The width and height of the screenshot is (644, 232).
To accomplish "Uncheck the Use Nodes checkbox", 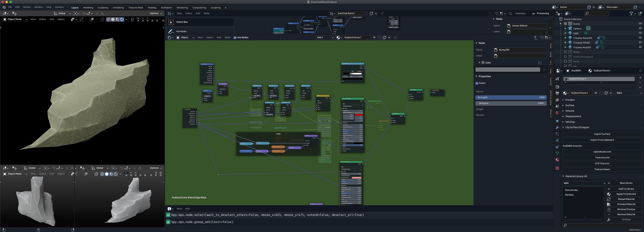I will click(235, 38).
